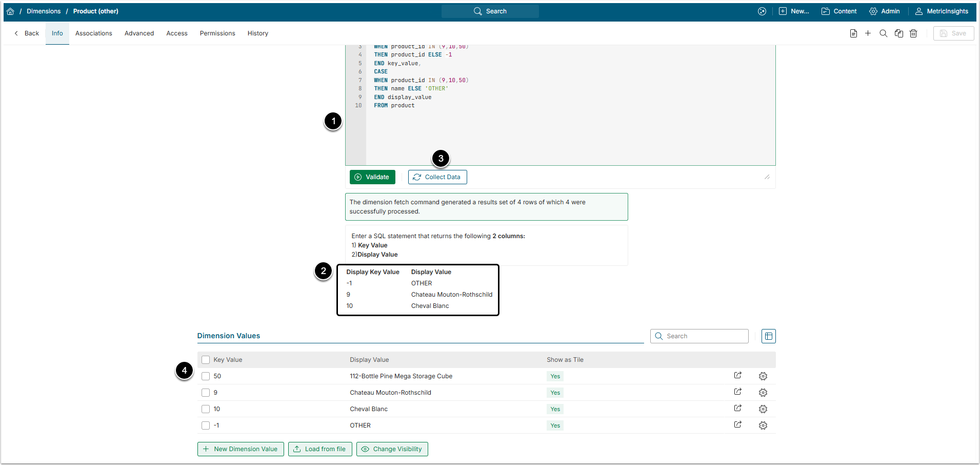Open the New... menu in header
The image size is (980, 465).
(794, 11)
